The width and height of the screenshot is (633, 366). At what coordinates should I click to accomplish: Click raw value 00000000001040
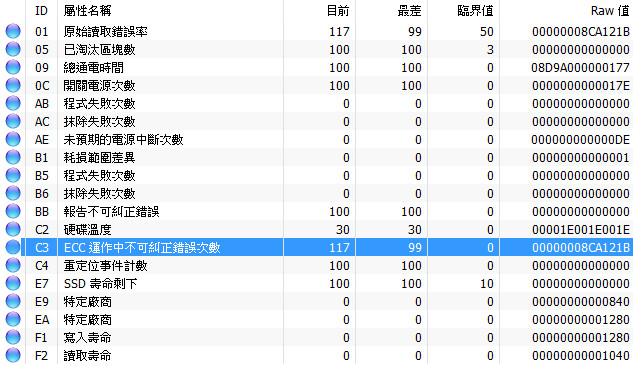click(x=581, y=356)
